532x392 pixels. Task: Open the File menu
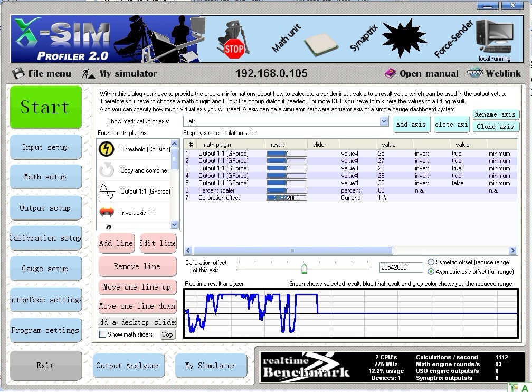click(50, 73)
